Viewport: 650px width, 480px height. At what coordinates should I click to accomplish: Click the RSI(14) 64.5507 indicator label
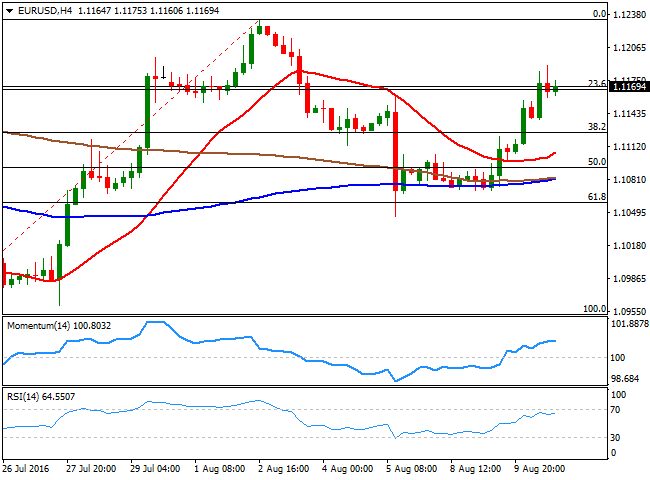41,397
